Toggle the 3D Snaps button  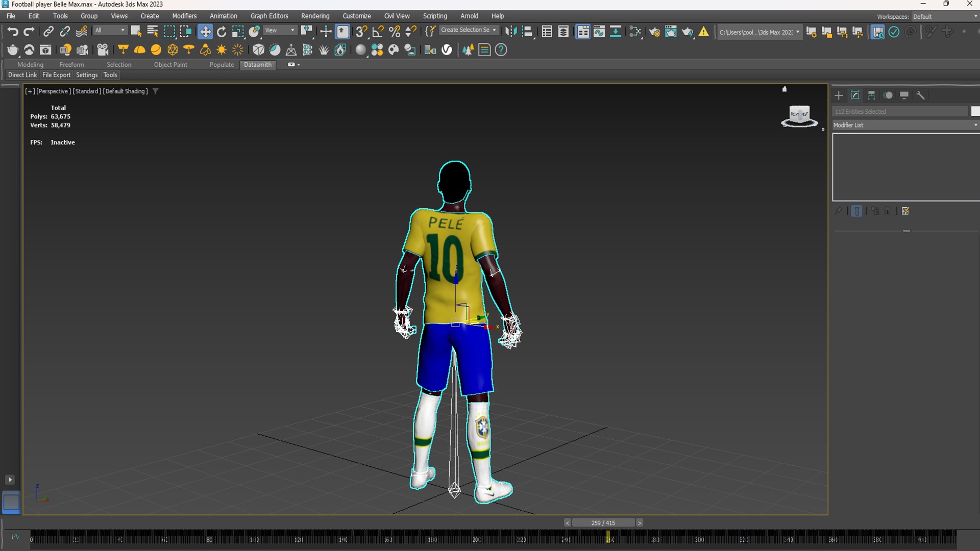[361, 32]
